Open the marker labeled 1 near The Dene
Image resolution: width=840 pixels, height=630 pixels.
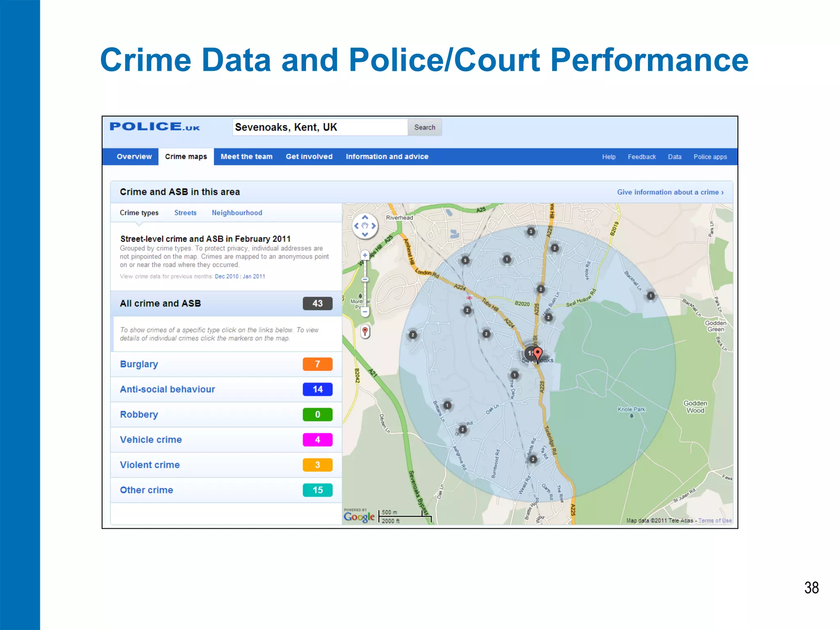[x=514, y=375]
